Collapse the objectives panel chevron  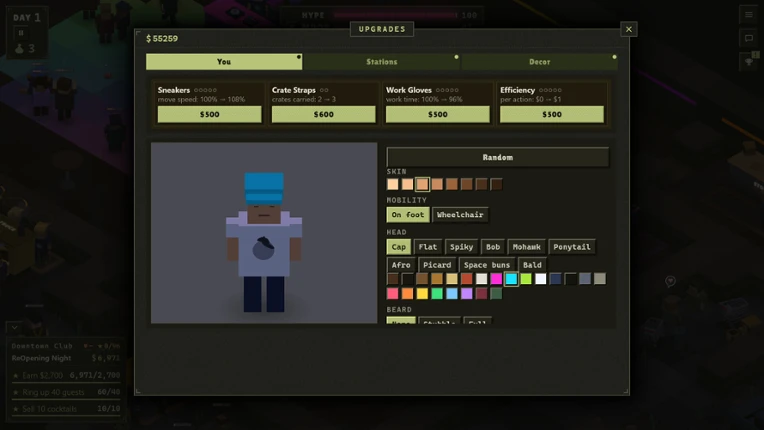point(15,327)
